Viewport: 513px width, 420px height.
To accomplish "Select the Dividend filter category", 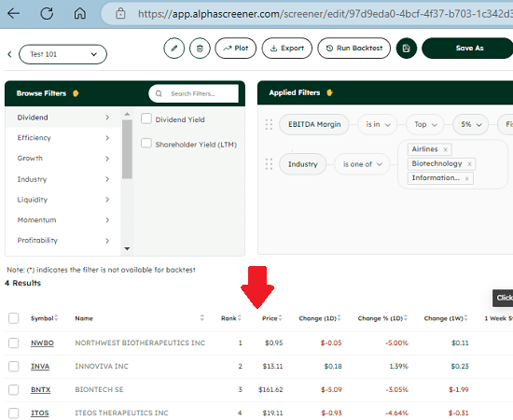I will (62, 118).
